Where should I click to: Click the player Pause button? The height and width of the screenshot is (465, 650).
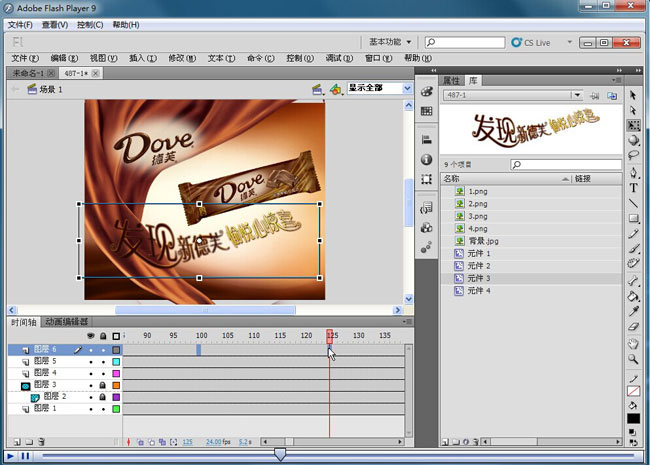pyautogui.click(x=25, y=456)
